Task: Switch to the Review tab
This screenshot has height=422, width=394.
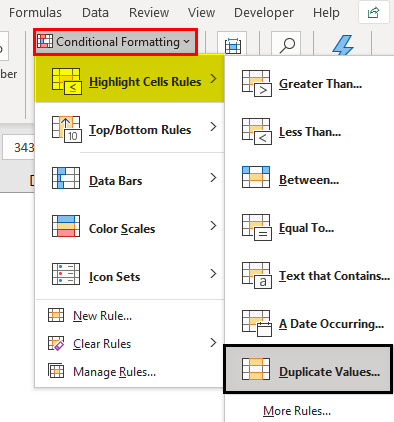Action: tap(149, 13)
